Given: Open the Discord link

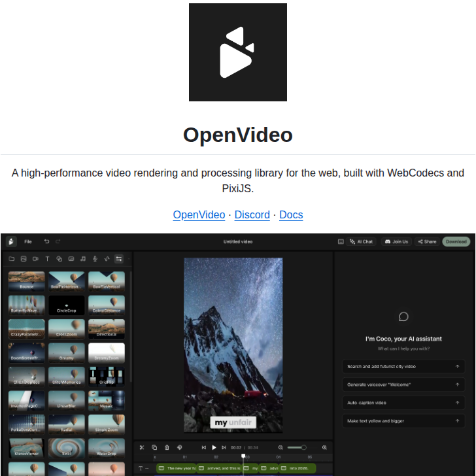Looking at the screenshot, I should 252,214.
